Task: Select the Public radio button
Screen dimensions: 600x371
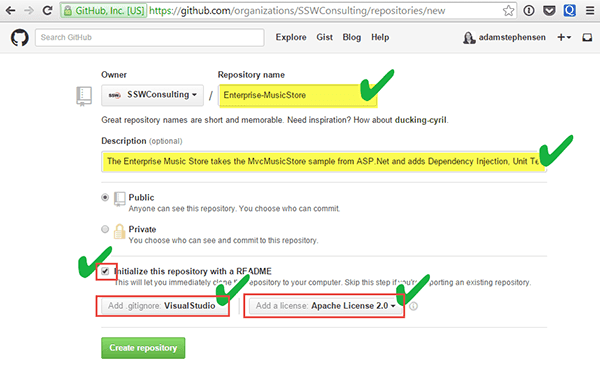Action: tap(105, 197)
